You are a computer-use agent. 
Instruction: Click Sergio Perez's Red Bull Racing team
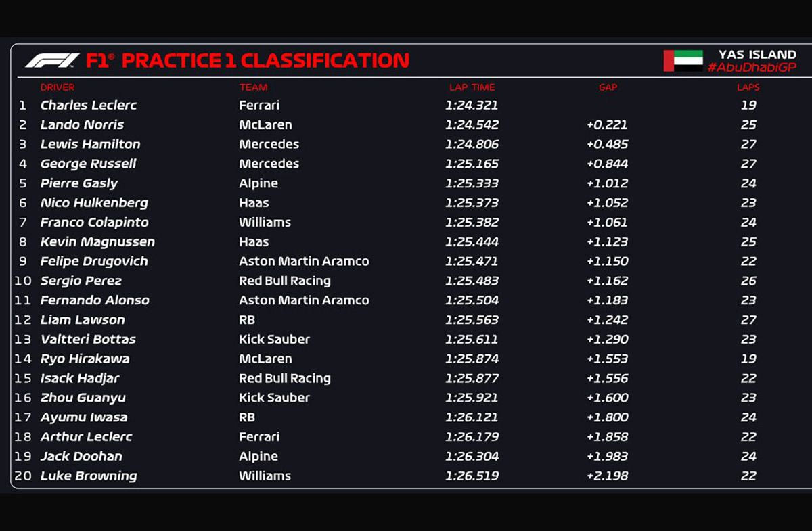(x=284, y=281)
